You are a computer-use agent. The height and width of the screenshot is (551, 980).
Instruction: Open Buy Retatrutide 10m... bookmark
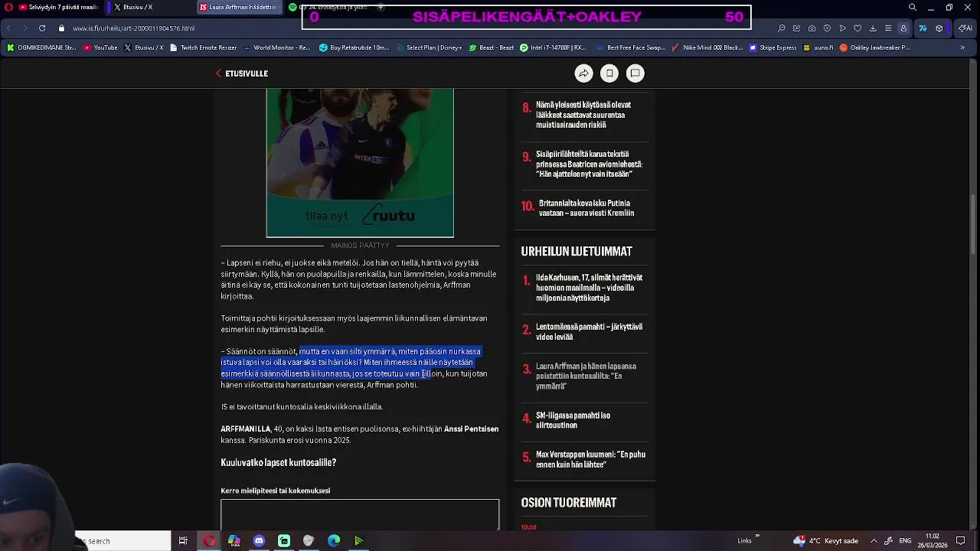click(354, 47)
